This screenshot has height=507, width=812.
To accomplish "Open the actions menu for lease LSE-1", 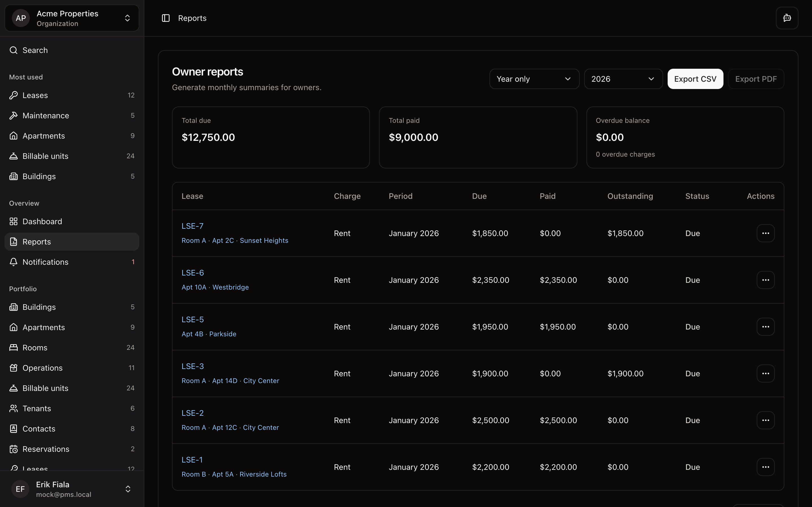I will [765, 466].
